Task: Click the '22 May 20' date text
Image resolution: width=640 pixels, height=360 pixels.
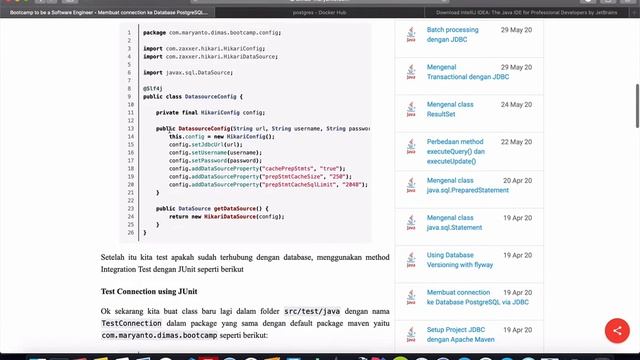Action: (x=516, y=142)
